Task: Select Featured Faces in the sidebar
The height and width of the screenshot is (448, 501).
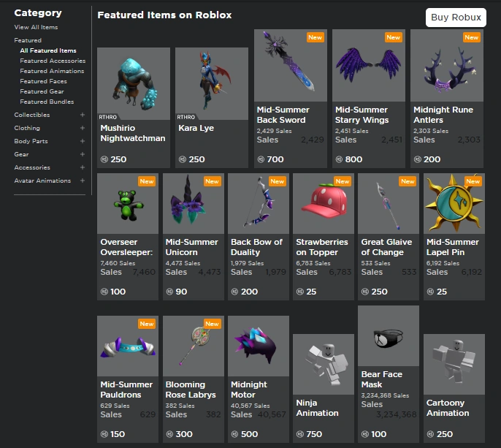Action: [44, 81]
